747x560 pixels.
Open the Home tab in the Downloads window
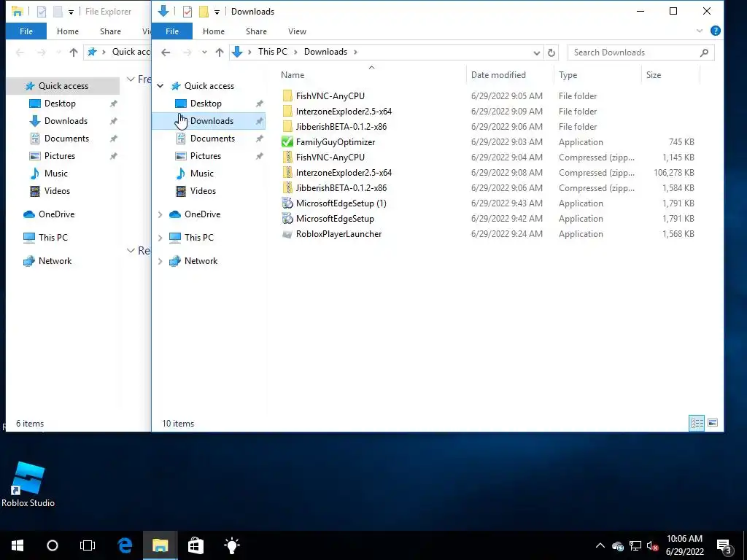pyautogui.click(x=214, y=31)
